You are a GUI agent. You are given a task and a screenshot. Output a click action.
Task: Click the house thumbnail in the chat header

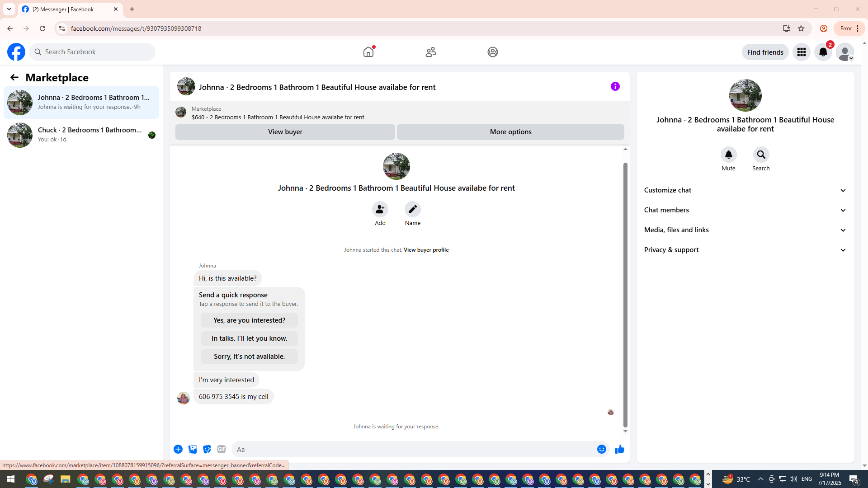tap(186, 86)
